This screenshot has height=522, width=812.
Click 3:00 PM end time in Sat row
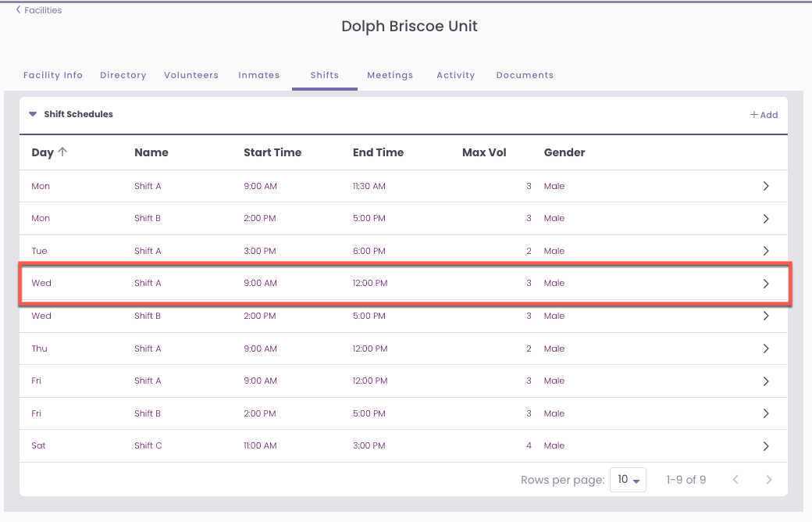point(369,445)
